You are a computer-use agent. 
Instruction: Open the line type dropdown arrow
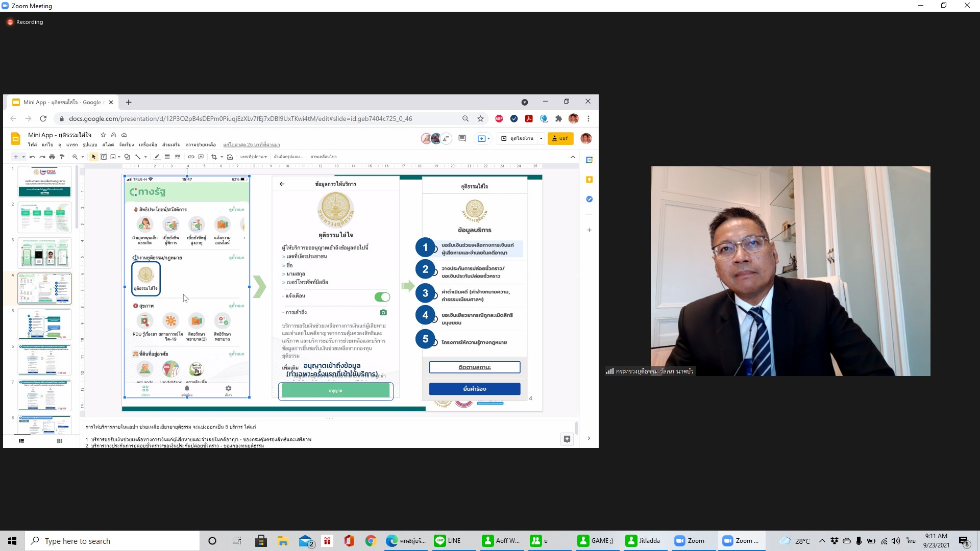click(x=145, y=157)
